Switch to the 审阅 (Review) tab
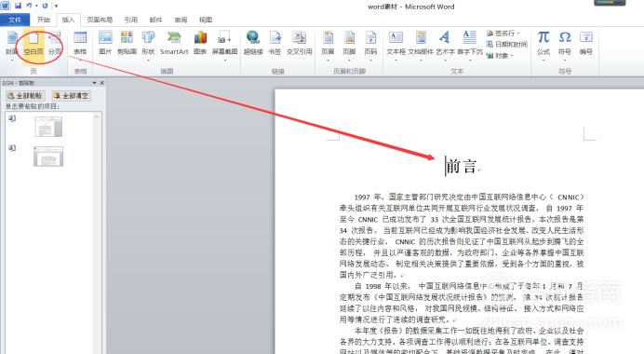The height and width of the screenshot is (354, 644). pos(181,20)
